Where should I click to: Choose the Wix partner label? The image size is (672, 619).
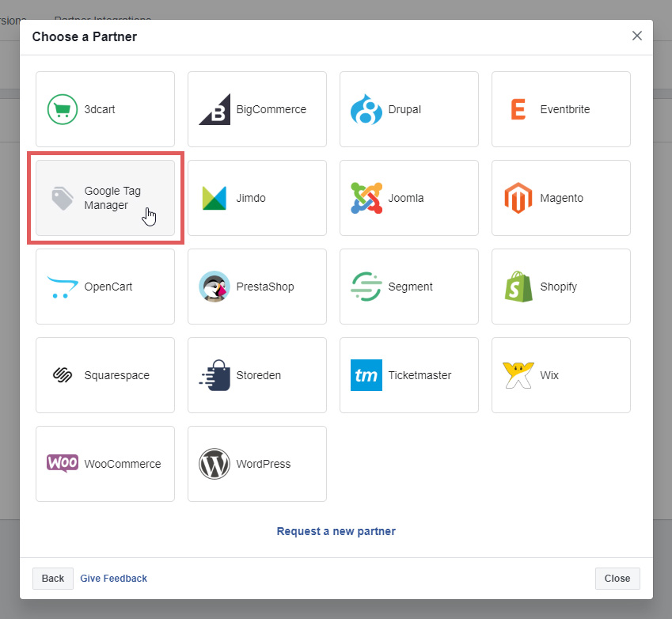tap(549, 375)
